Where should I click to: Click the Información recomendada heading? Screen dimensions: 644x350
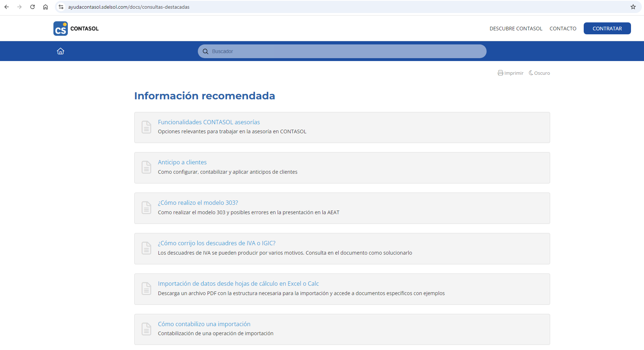(205, 96)
